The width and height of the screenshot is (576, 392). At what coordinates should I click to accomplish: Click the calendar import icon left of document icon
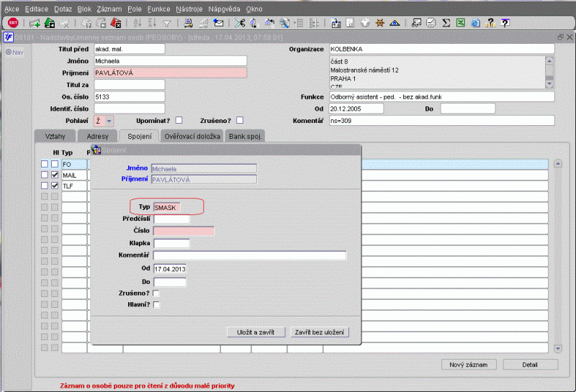[x=336, y=23]
